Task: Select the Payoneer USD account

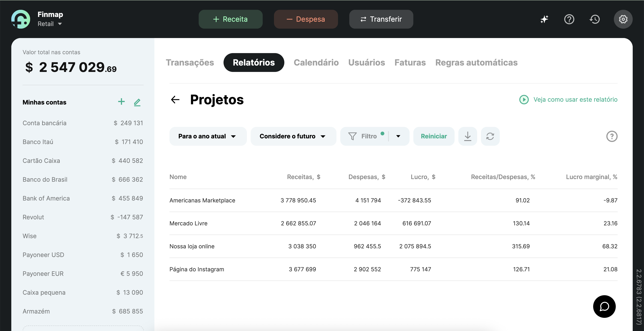Action: 83,255
